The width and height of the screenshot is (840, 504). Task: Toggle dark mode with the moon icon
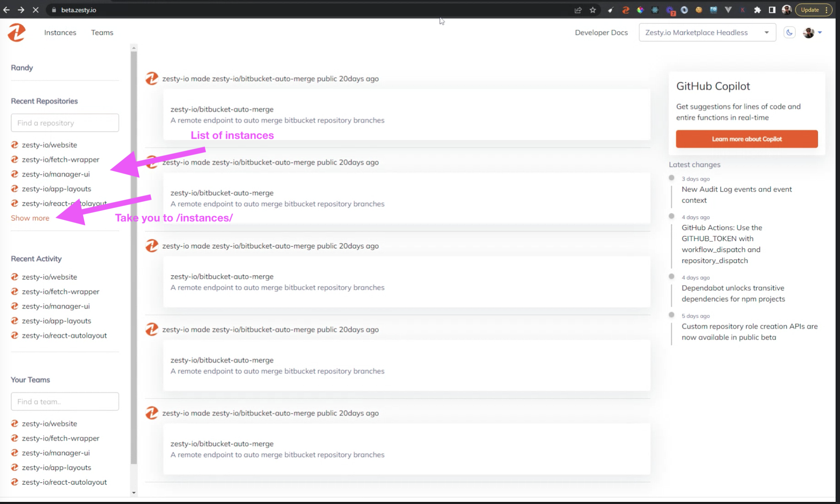click(x=789, y=32)
